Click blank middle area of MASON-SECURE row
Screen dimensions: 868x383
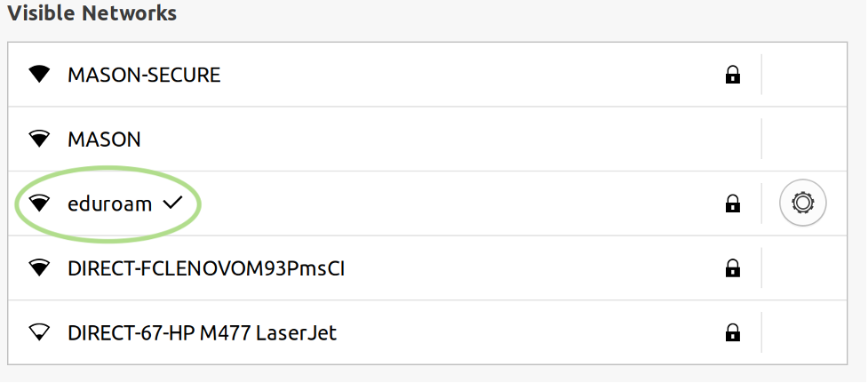(471, 76)
